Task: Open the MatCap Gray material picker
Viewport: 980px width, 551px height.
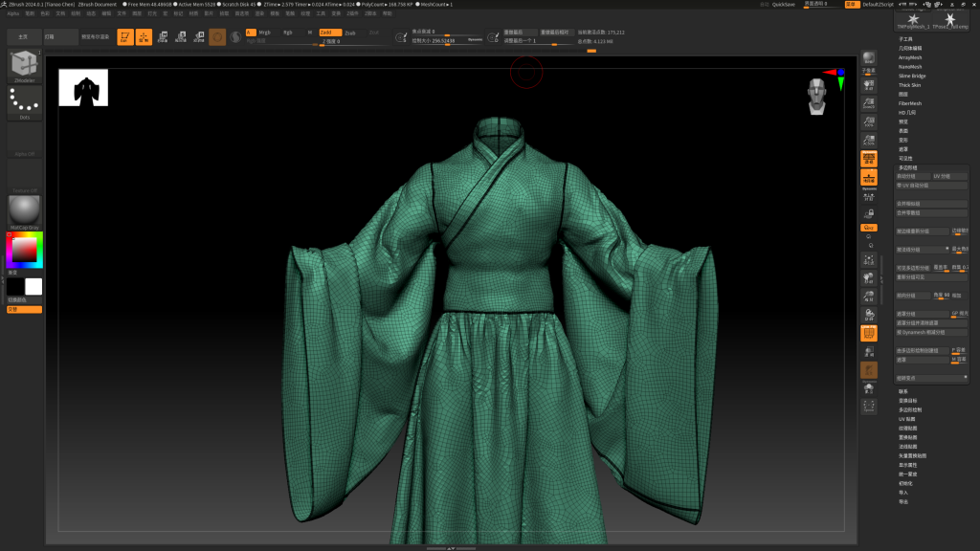Action: [x=24, y=212]
